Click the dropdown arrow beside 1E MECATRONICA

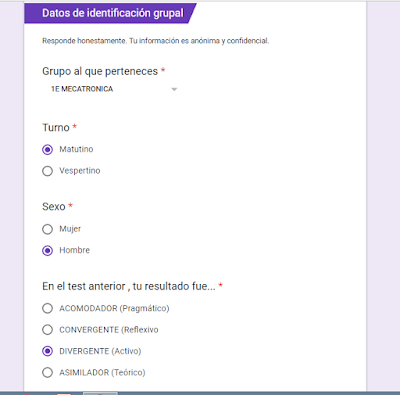pos(174,89)
